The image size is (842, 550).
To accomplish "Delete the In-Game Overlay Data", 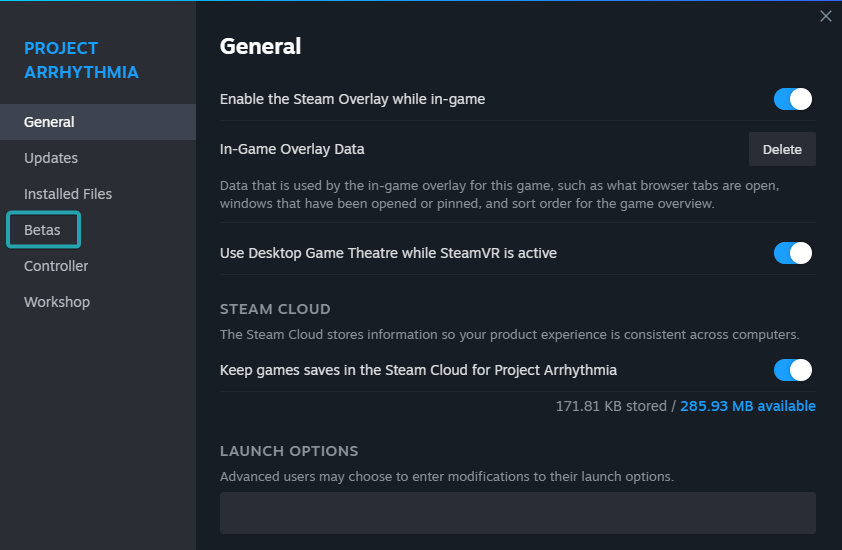I will click(x=782, y=149).
